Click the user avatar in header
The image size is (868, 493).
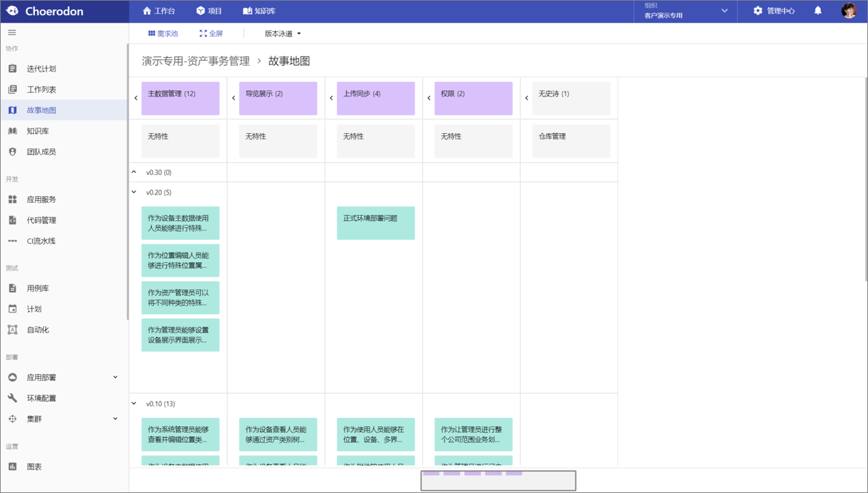(x=849, y=11)
